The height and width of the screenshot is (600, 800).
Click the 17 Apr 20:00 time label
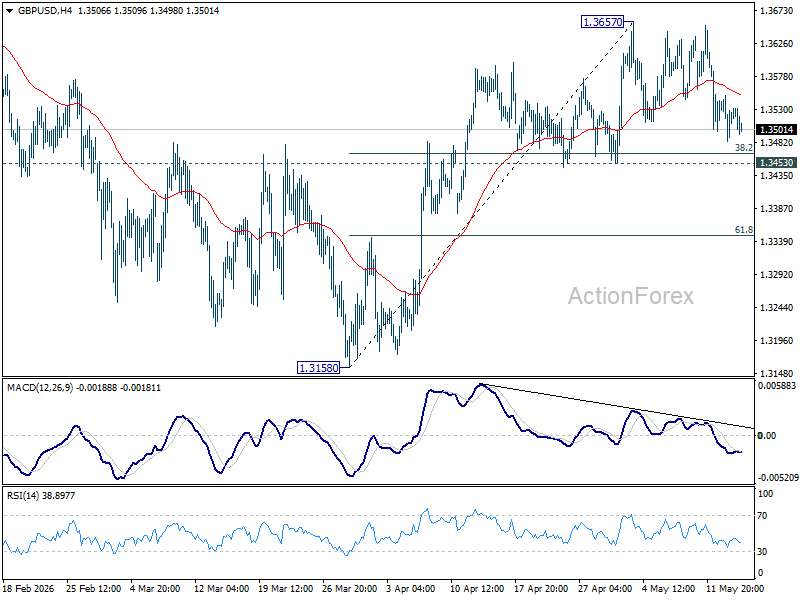tap(541, 588)
